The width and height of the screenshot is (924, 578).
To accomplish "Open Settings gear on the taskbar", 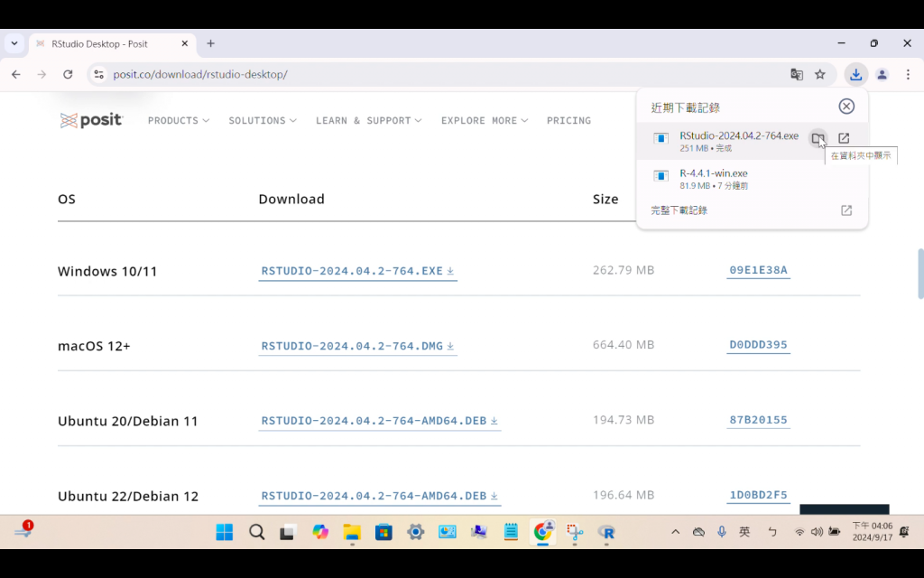I will (x=415, y=532).
